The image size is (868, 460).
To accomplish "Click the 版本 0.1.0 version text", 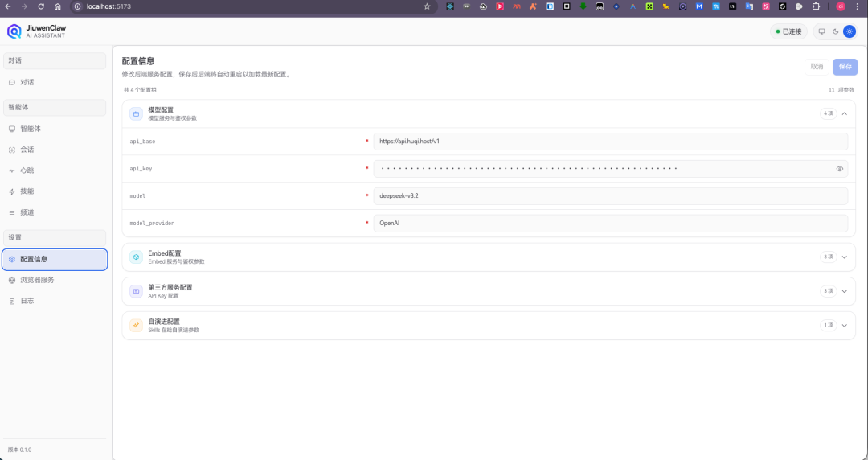I will (x=19, y=450).
